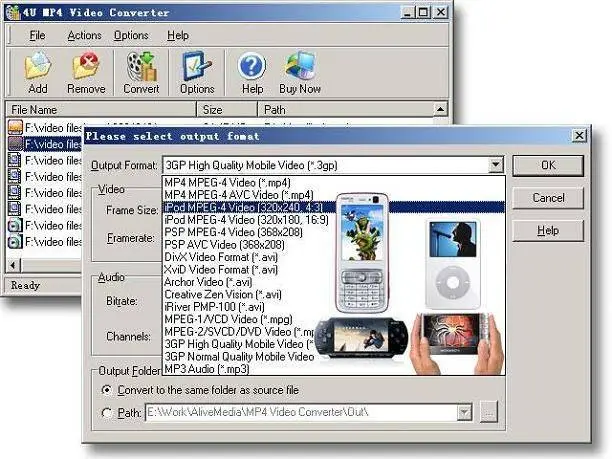Select the third file in the list
Viewport: 612px width, 459px height.
[x=44, y=160]
